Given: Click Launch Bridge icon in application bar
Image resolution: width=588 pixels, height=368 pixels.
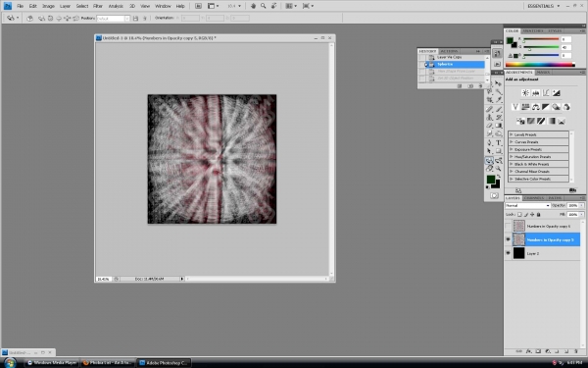Looking at the screenshot, I should 198,6.
